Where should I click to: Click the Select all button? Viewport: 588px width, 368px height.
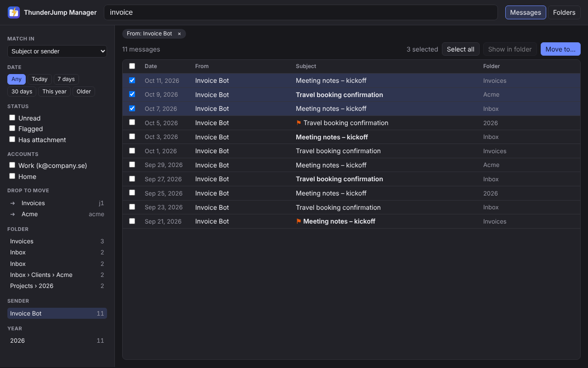click(461, 49)
